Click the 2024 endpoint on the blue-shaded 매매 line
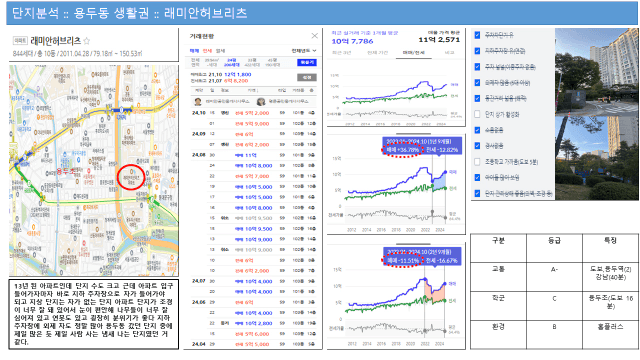Image resolution: width=640 pixels, height=360 pixels. pyautogui.click(x=445, y=172)
